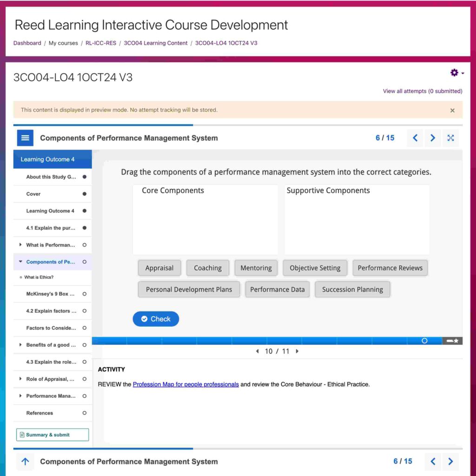This screenshot has width=476, height=476.
Task: Go to next slide in 10/11 navigator
Action: [297, 351]
